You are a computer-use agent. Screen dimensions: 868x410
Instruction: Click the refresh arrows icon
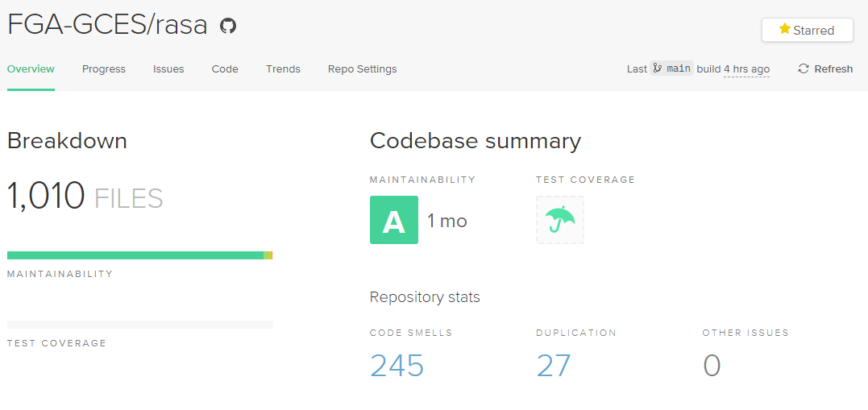(804, 68)
